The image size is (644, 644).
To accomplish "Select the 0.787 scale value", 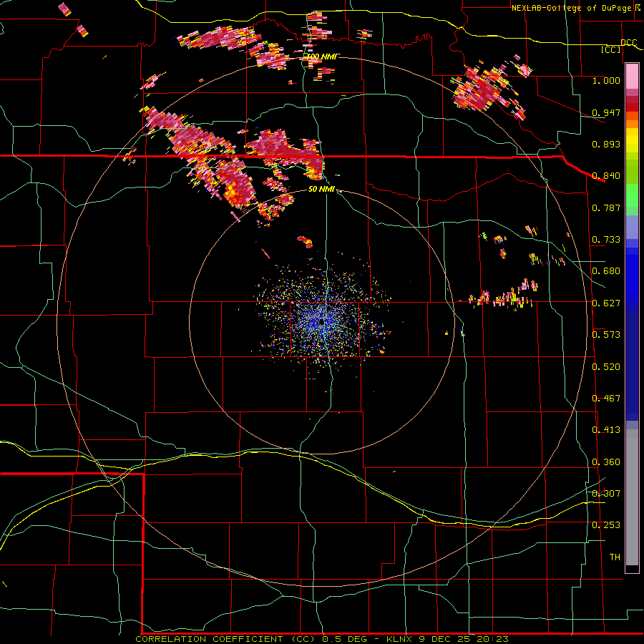I will (606, 208).
